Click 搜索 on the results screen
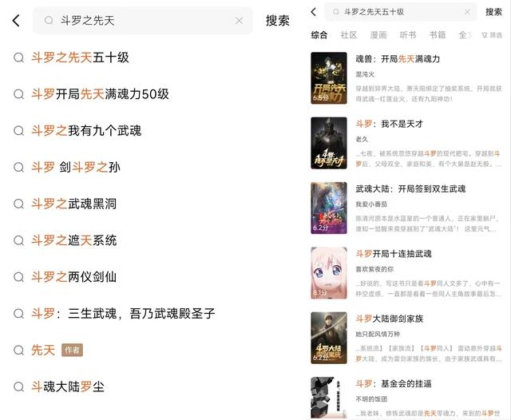Image resolution: width=511 pixels, height=420 pixels. 493,12
